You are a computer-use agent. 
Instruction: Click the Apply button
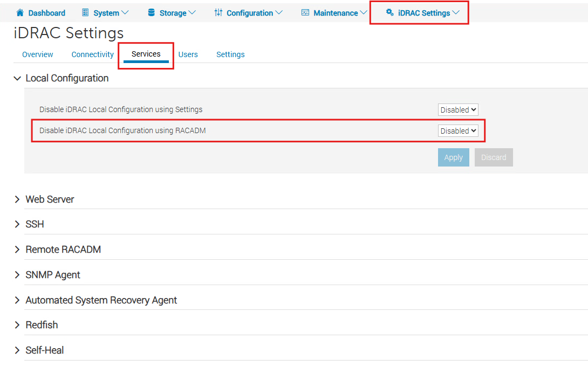tap(453, 158)
